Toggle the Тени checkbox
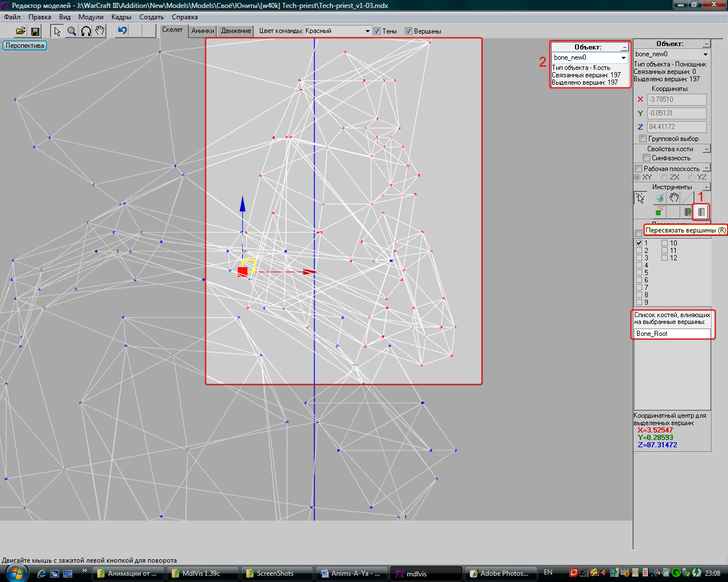The height and width of the screenshot is (582, 728). click(x=377, y=31)
